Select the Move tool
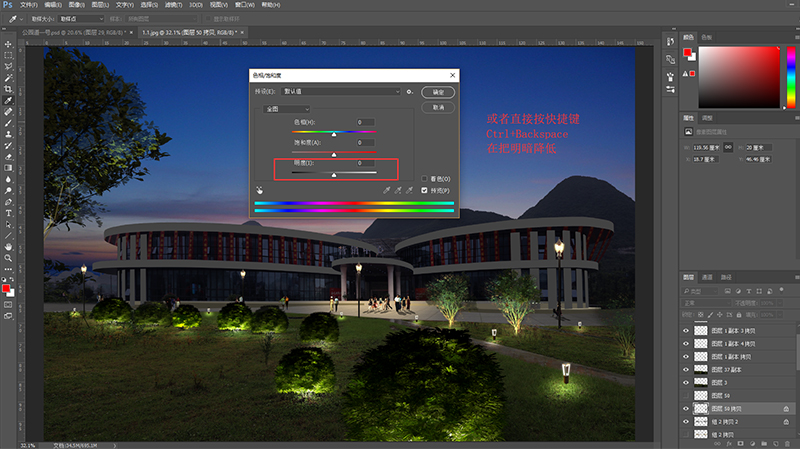 (x=8, y=44)
